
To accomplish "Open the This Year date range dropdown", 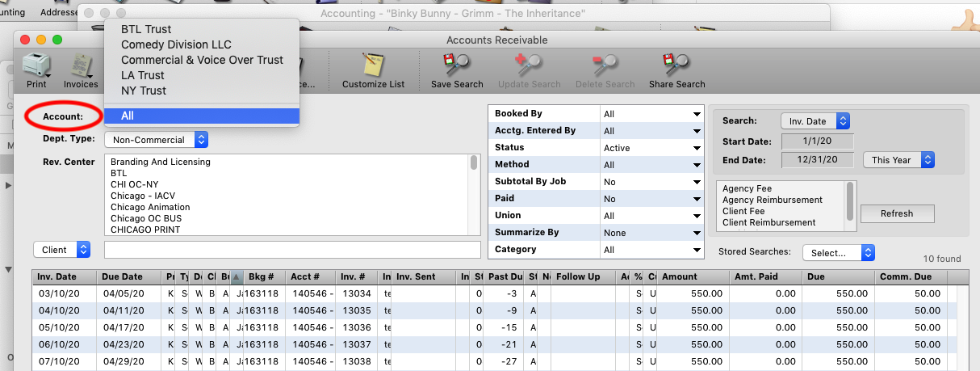I will (898, 160).
